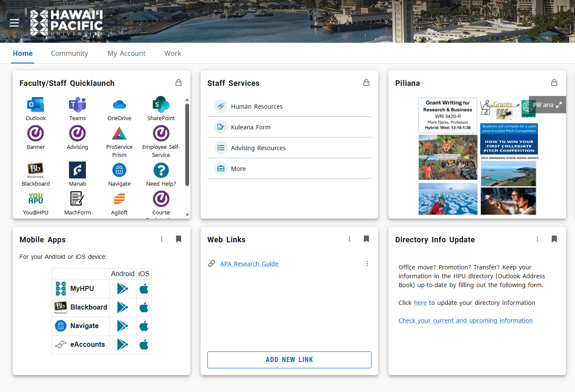
Task: Open Advising Resources in Staff Services
Action: (x=289, y=148)
